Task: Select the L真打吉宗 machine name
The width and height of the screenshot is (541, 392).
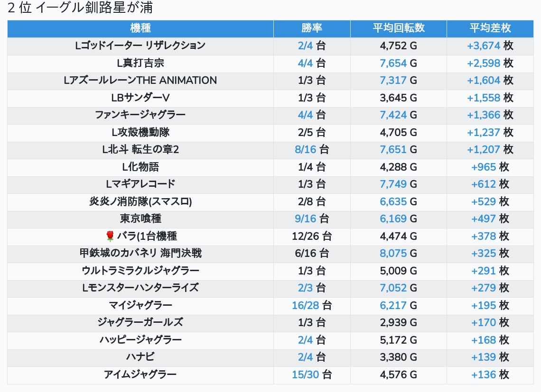Action: (140, 63)
